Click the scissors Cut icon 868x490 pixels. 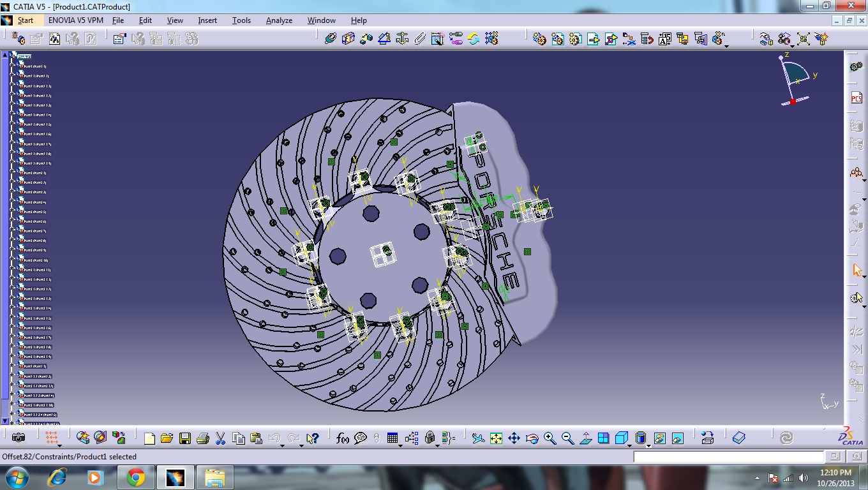coord(221,438)
